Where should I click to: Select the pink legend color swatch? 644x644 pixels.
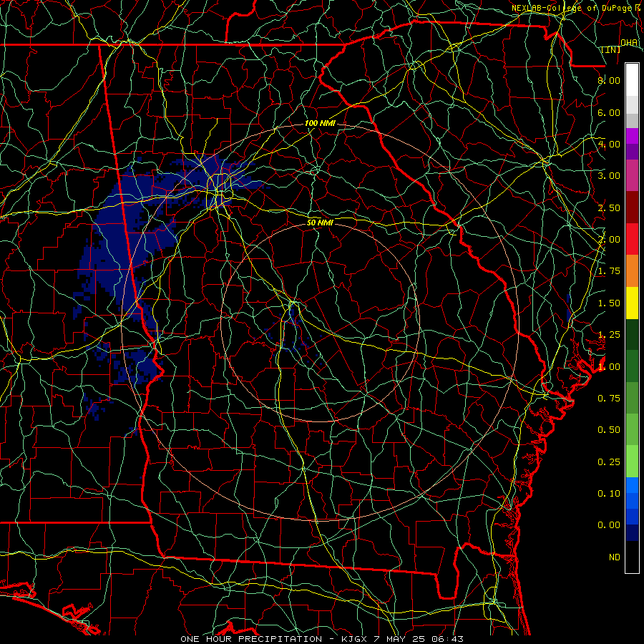click(x=632, y=175)
